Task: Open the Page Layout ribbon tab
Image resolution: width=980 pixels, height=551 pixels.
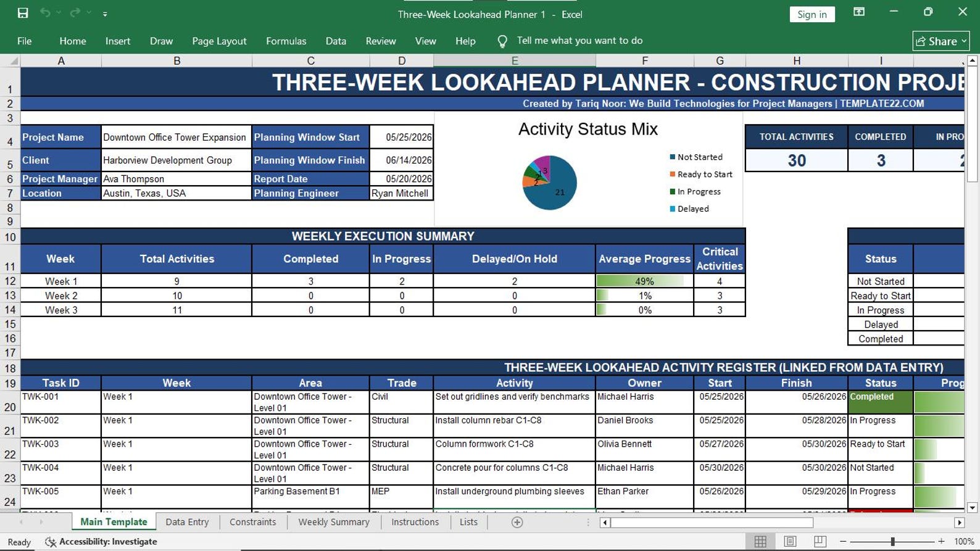Action: tap(219, 41)
